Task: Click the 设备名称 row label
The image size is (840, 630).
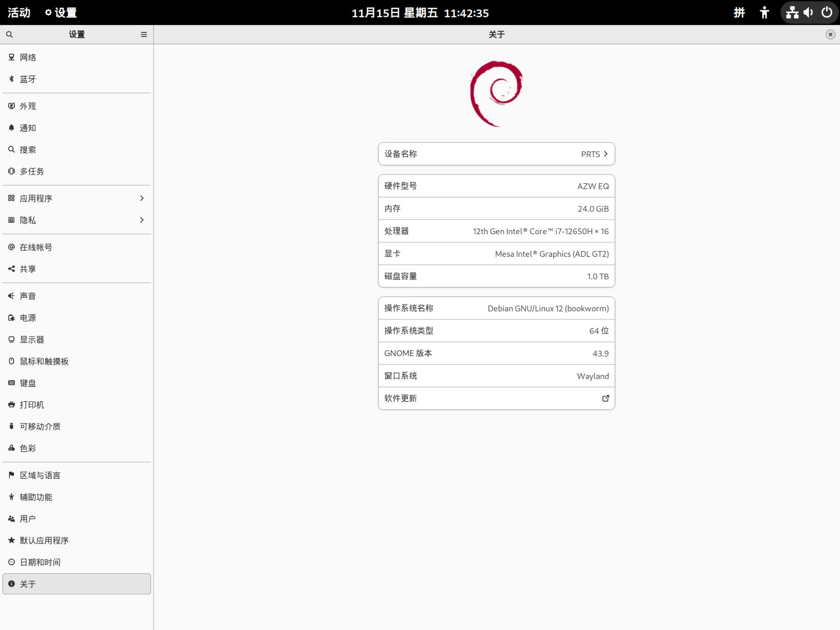Action: 400,154
